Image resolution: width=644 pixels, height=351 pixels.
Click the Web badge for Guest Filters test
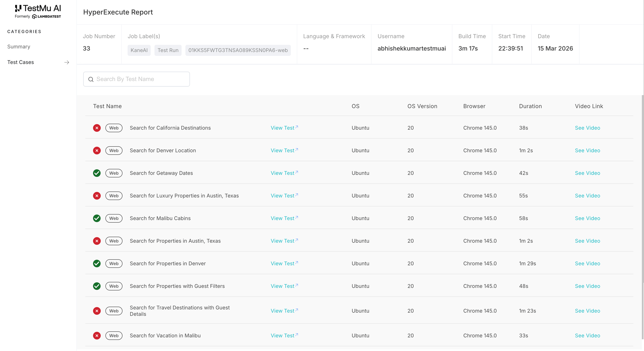pyautogui.click(x=114, y=286)
